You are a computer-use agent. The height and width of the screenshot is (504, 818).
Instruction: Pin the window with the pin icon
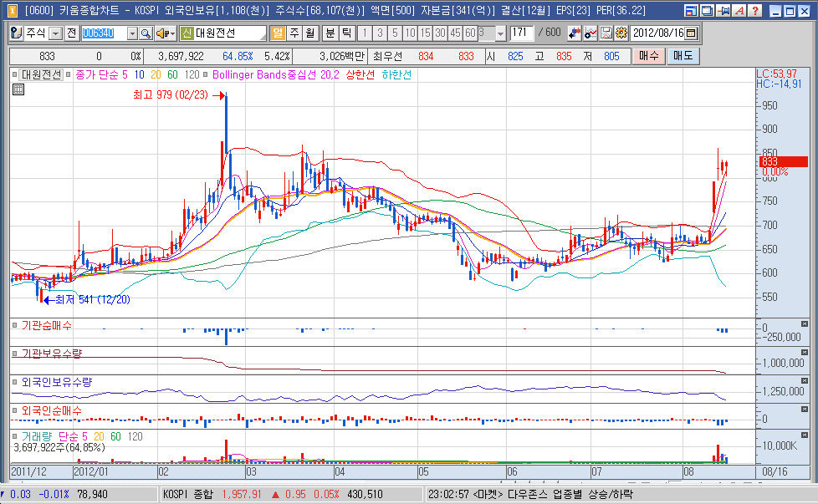[x=723, y=10]
